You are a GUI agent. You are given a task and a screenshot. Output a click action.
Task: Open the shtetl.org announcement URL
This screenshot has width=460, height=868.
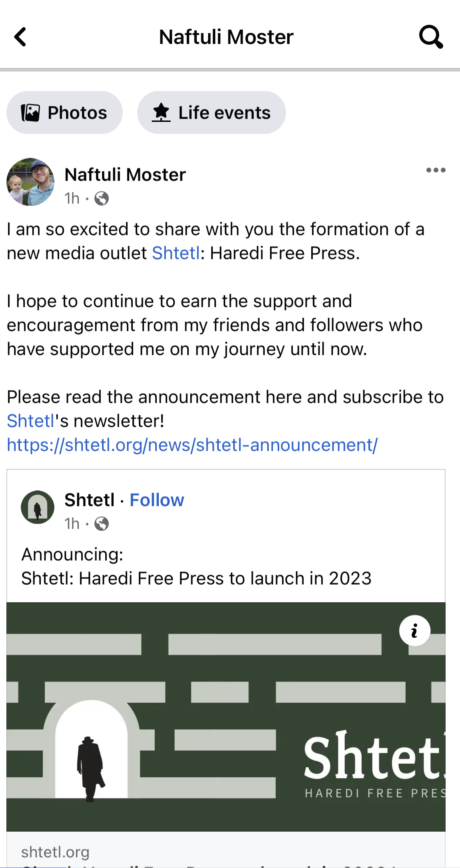192,445
